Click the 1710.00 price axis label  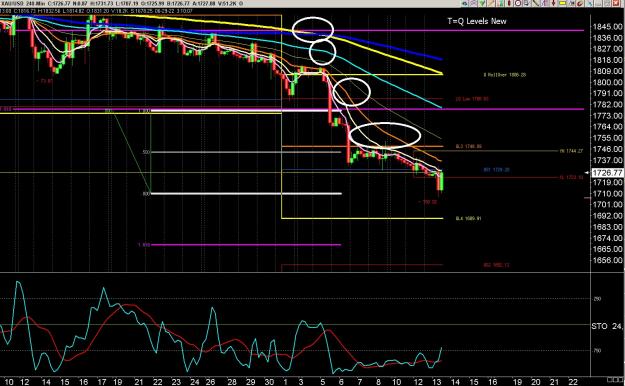coord(607,193)
